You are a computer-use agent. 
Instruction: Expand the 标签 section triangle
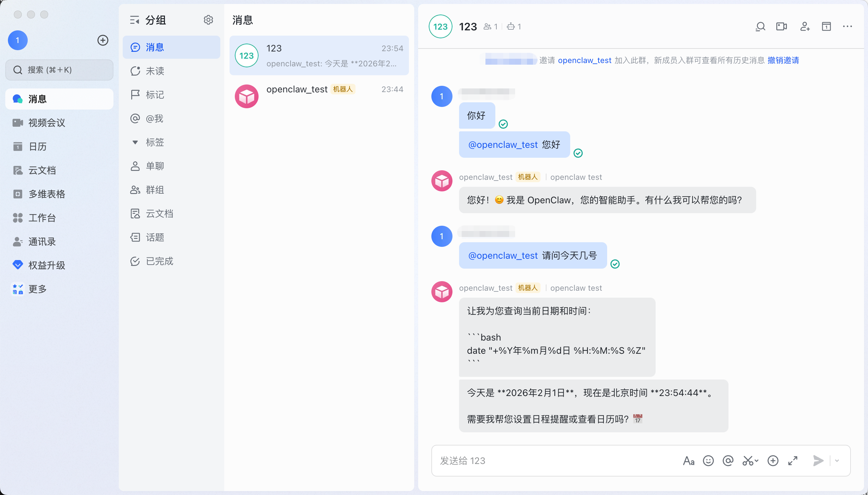pyautogui.click(x=135, y=142)
